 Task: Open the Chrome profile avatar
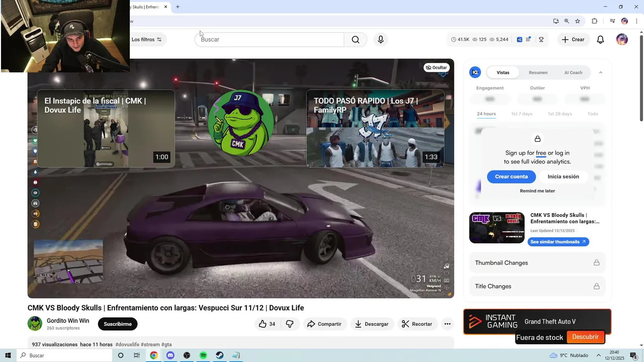624,21
